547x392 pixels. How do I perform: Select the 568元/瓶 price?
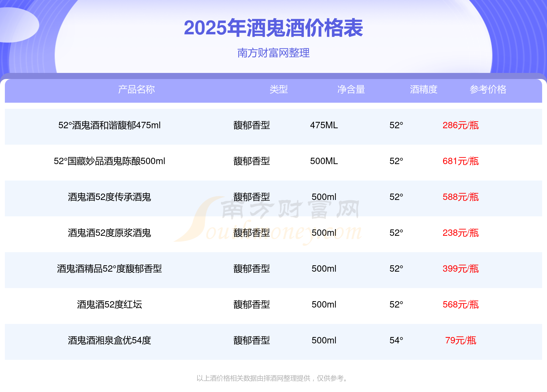(461, 304)
